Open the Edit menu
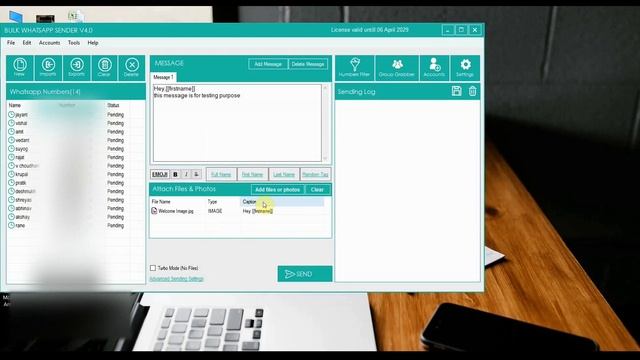This screenshot has height=360, width=640. click(27, 42)
